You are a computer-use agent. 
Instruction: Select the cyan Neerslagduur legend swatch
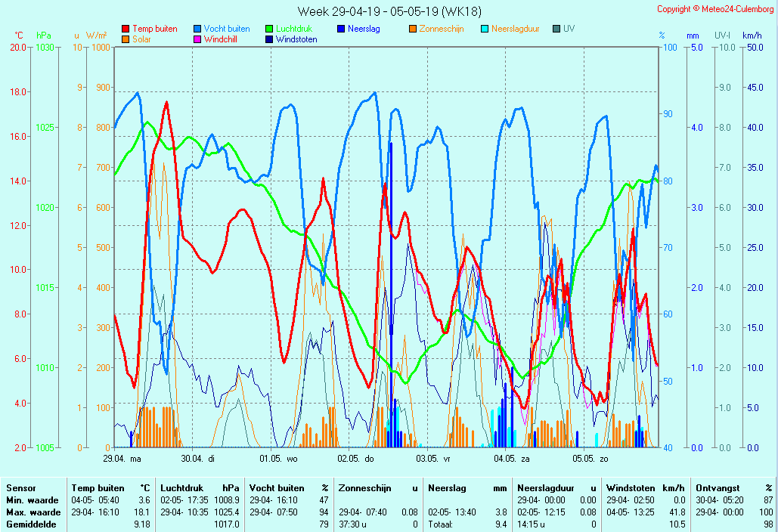point(485,29)
